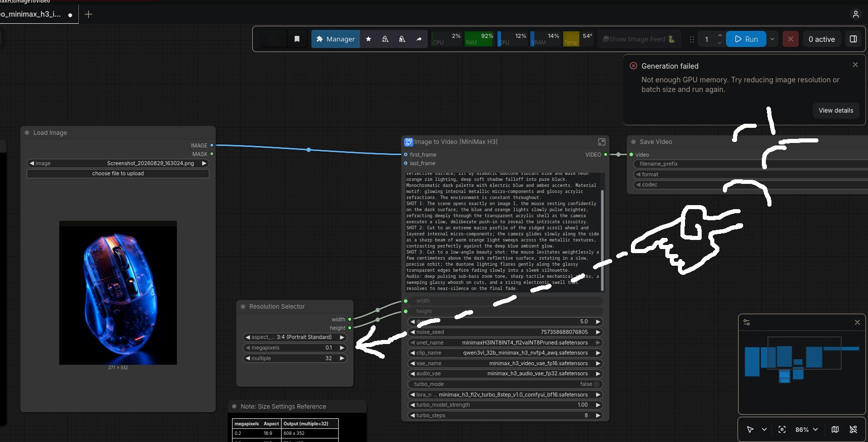This screenshot has height=442, width=868.
Task: Click the 0 active queue button
Action: point(821,39)
